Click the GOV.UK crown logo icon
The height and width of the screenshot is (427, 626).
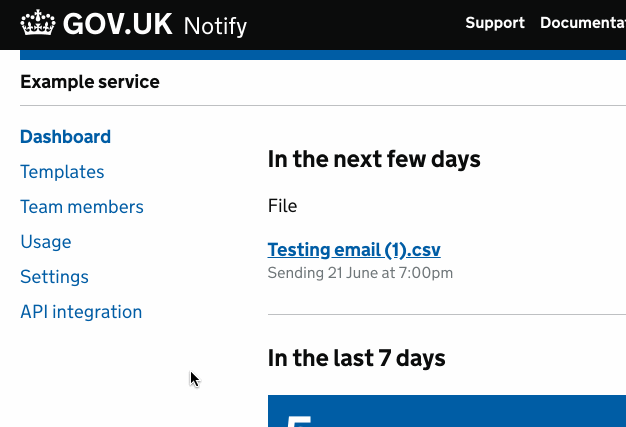[x=38, y=23]
